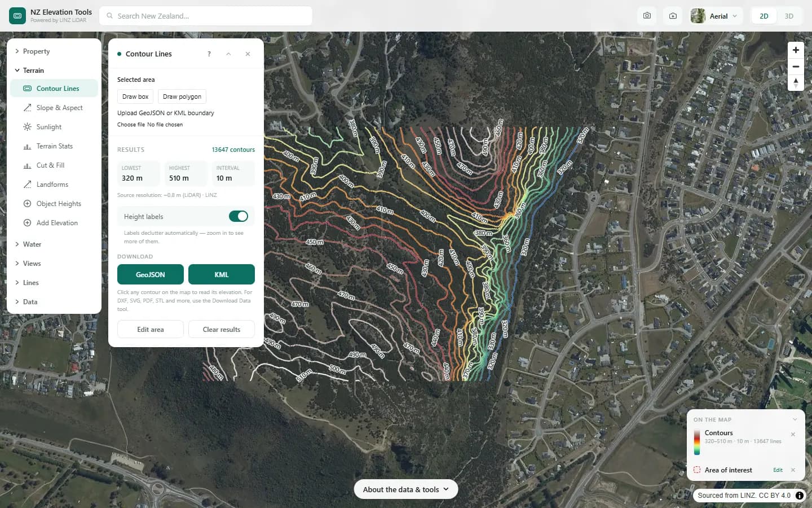Reset map bearing with compass button
Screen dimensions: 812x508
point(796,83)
